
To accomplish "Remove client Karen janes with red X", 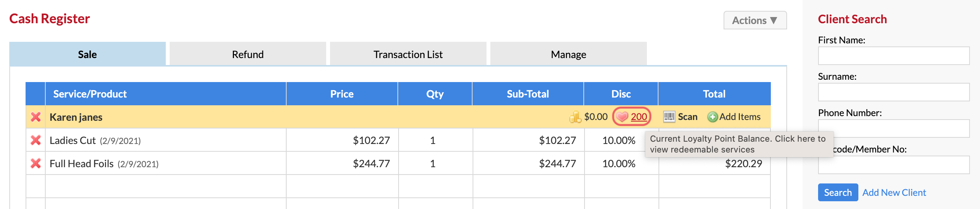I will [36, 117].
